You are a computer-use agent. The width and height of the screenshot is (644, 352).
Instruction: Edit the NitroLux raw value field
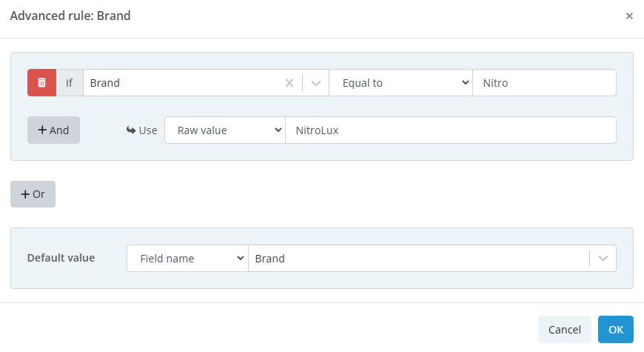point(451,130)
